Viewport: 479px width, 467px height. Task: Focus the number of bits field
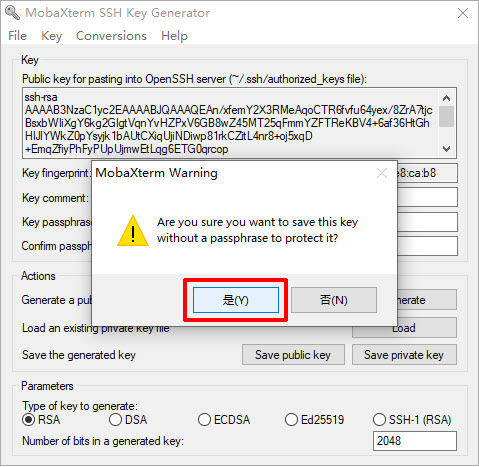(415, 441)
